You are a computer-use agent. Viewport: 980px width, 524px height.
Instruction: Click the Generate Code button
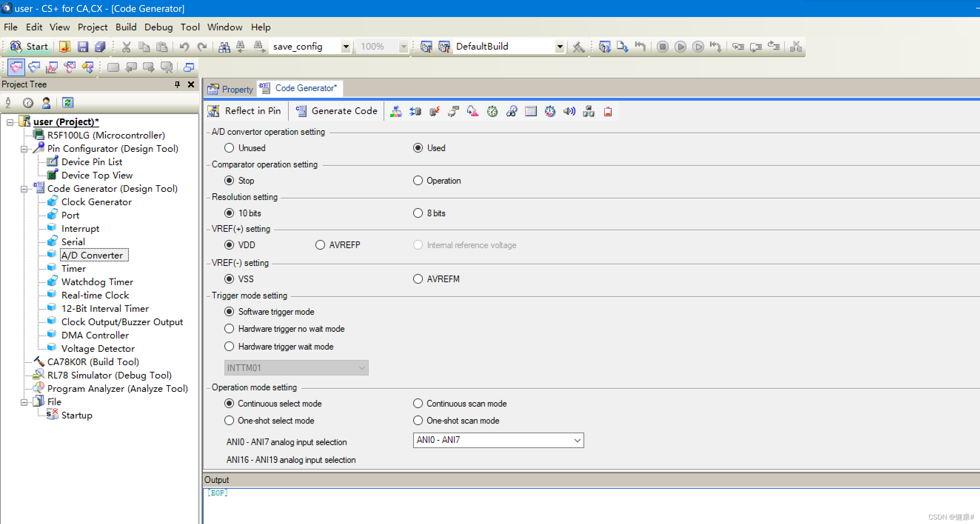(x=337, y=111)
